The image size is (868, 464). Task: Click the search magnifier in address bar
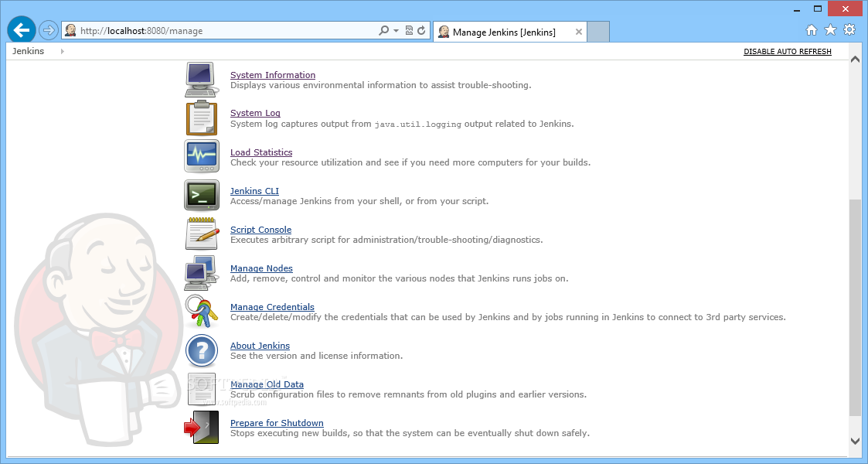click(x=383, y=30)
